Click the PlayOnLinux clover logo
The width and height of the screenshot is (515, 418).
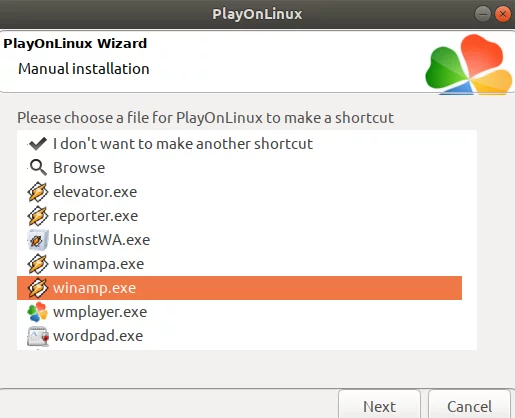[469, 65]
